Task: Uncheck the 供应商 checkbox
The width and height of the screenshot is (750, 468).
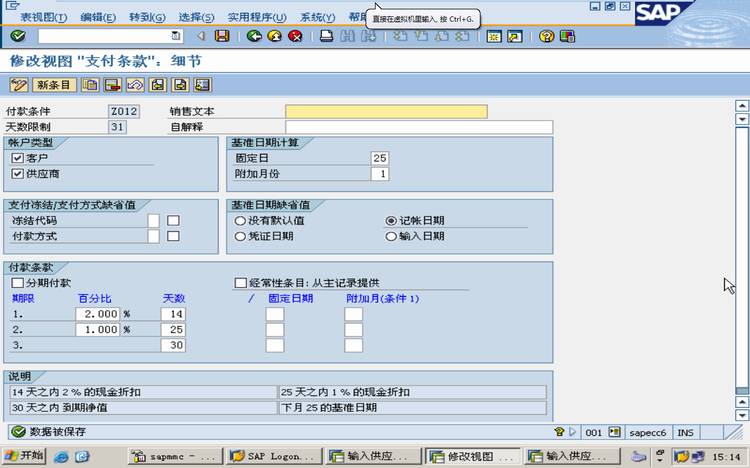Action: click(18, 174)
